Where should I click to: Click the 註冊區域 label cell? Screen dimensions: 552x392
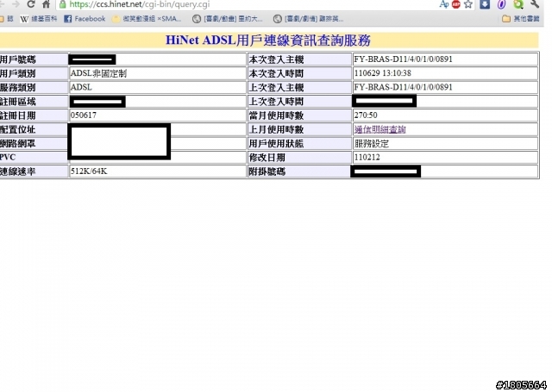[34, 102]
